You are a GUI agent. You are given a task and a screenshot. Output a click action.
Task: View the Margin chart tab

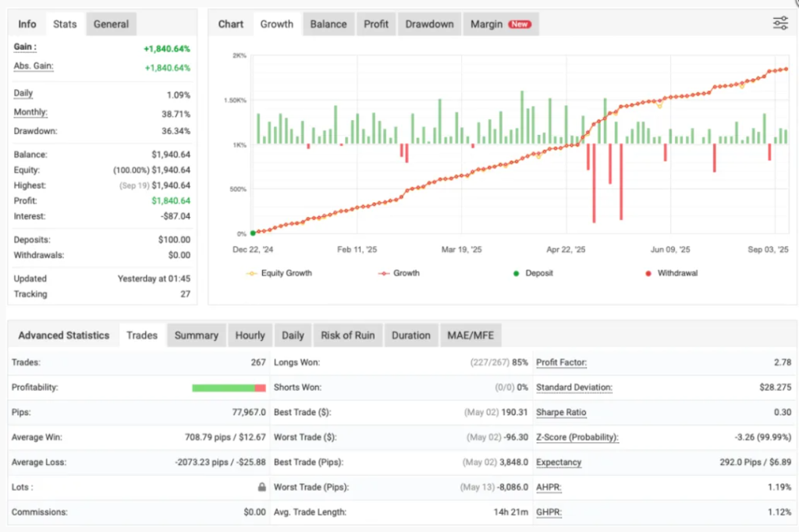pos(485,24)
